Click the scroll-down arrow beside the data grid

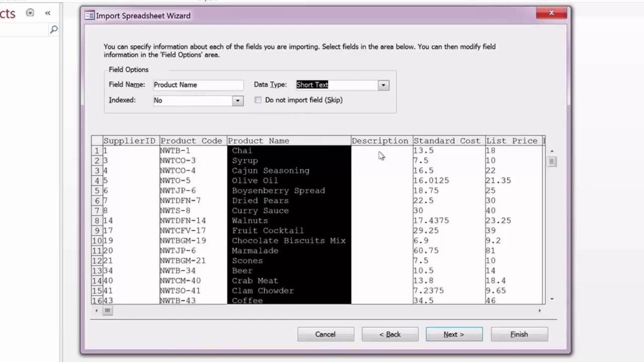tap(551, 299)
